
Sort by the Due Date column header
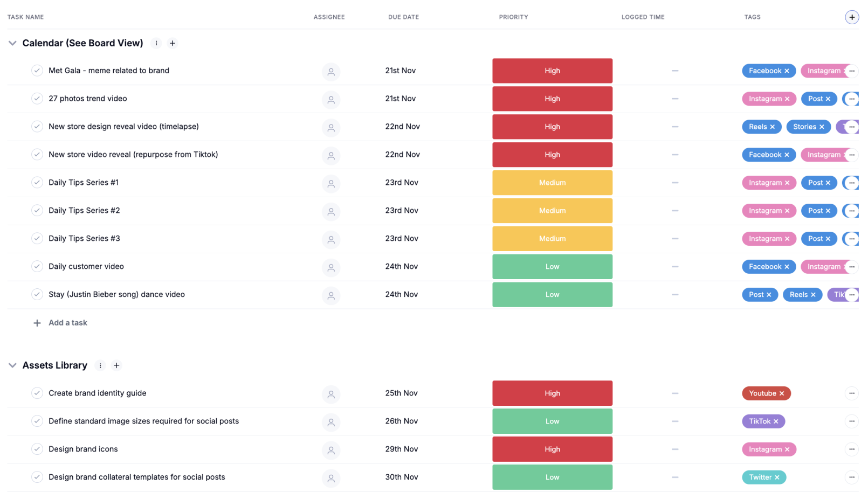pos(403,17)
